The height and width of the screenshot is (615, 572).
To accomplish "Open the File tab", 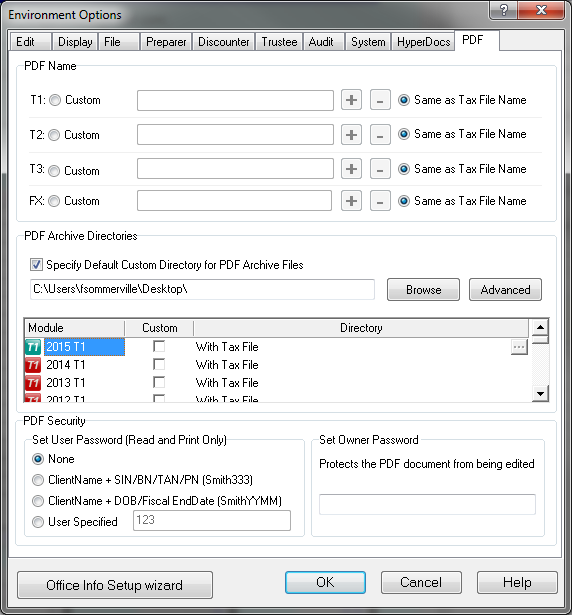I will 119,42.
